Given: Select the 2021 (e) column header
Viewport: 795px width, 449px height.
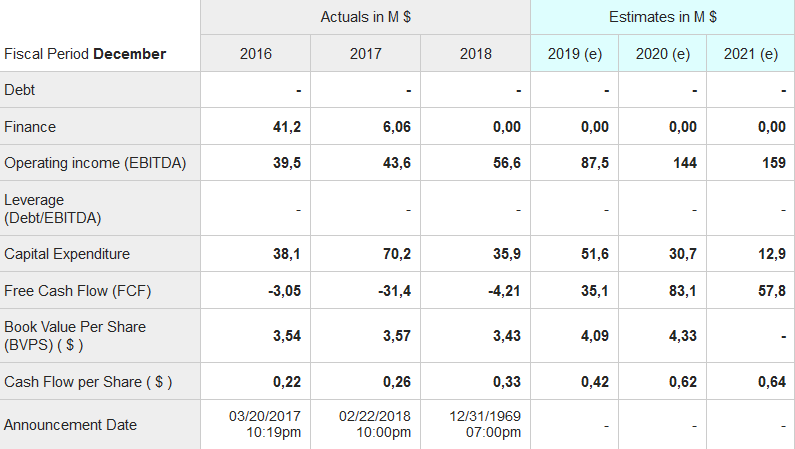Looking at the screenshot, I should tap(751, 54).
